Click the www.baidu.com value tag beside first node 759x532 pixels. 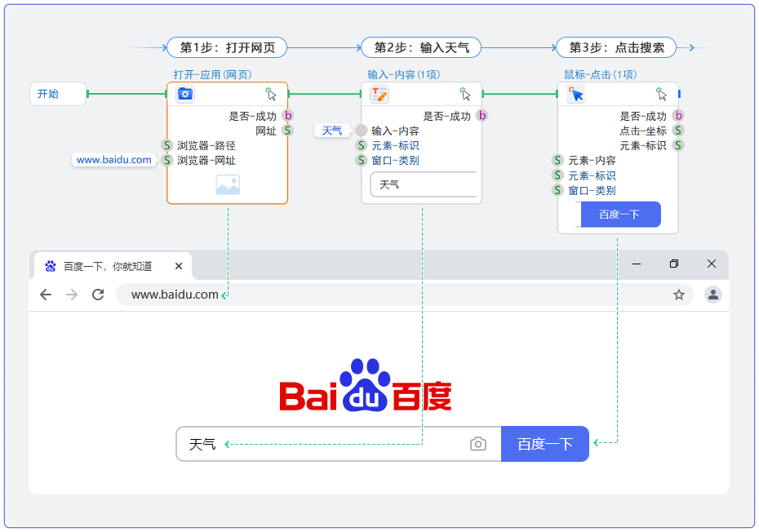(114, 160)
